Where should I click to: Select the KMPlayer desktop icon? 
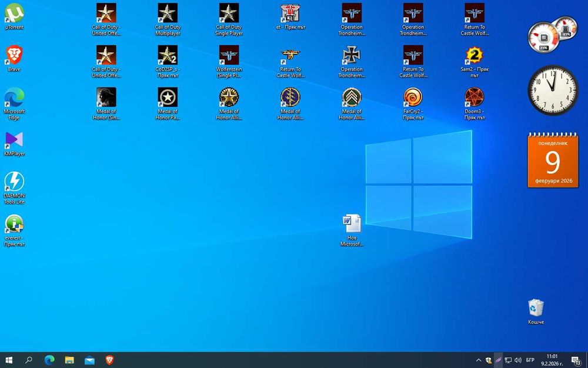click(14, 143)
